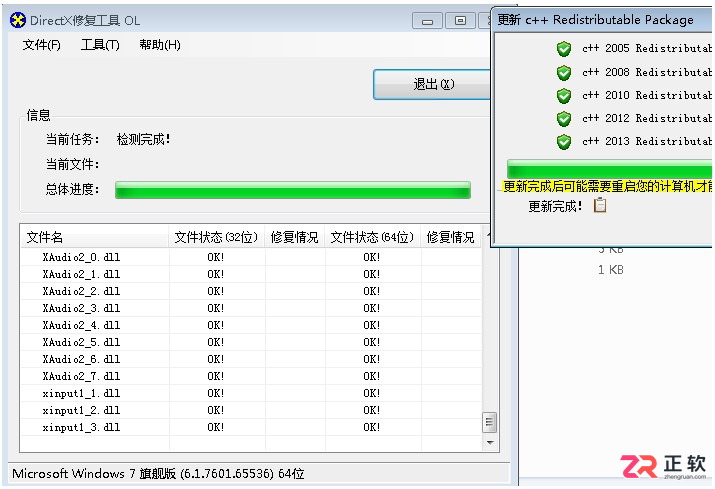Maximize the DirectX repair tool window
Screen dimensions: 715x489
pos(460,21)
